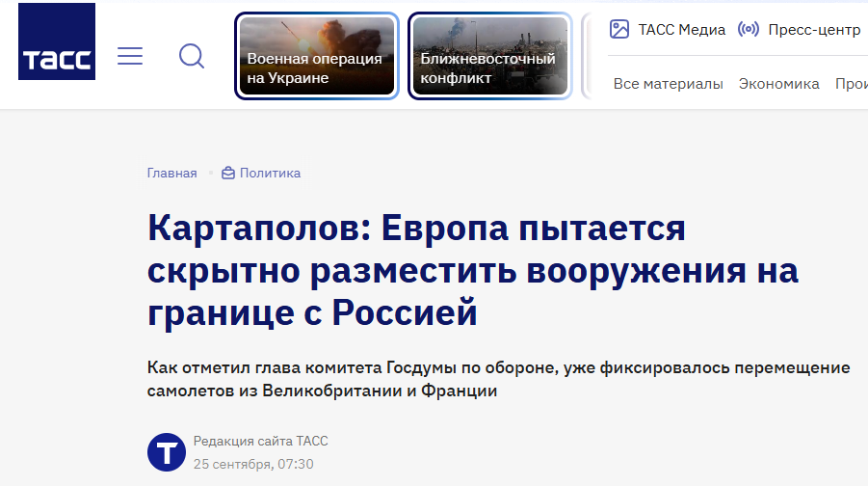868x486 pixels.
Task: Click the image icon beside ТАСС Медиа
Action: 619,29
